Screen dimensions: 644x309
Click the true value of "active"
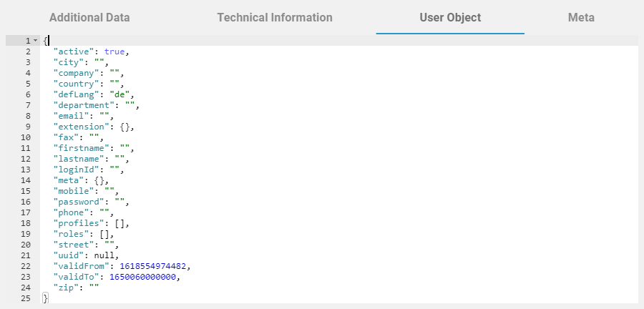tap(115, 51)
